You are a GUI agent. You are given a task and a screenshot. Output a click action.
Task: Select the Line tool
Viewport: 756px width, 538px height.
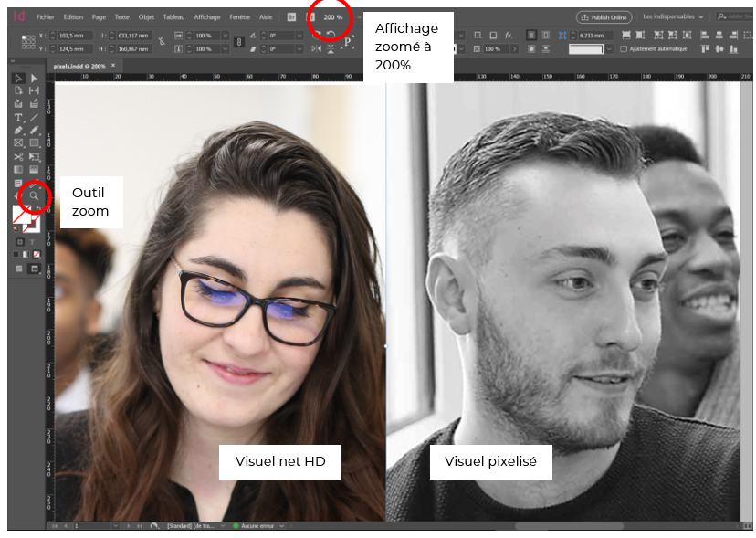point(34,117)
